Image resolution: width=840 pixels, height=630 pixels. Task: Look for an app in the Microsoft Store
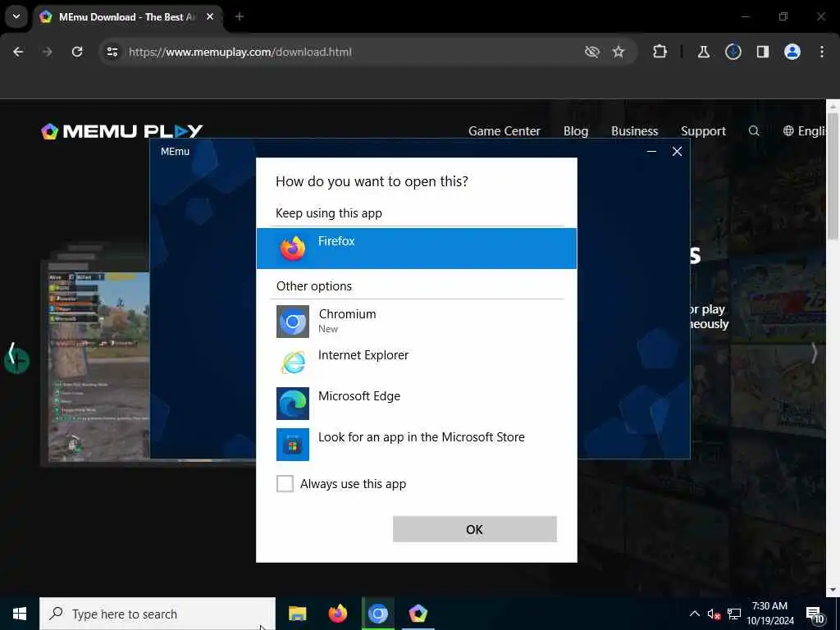[x=416, y=444]
